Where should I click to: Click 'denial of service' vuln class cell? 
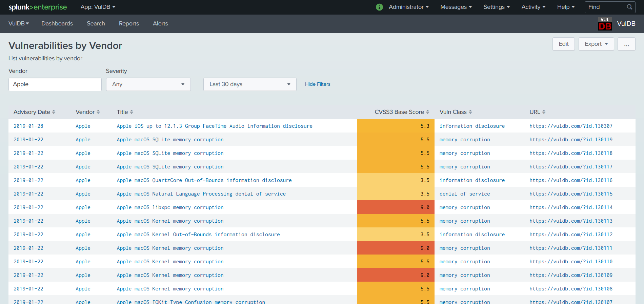(x=465, y=194)
